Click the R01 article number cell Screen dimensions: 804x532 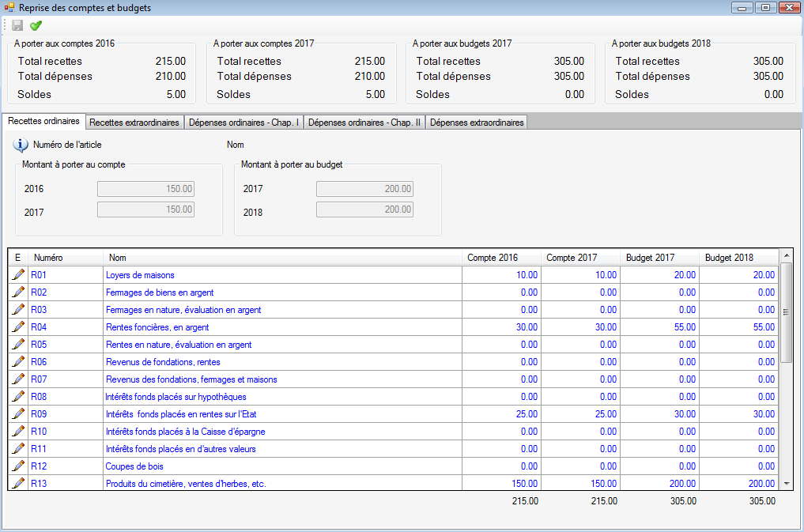66,275
